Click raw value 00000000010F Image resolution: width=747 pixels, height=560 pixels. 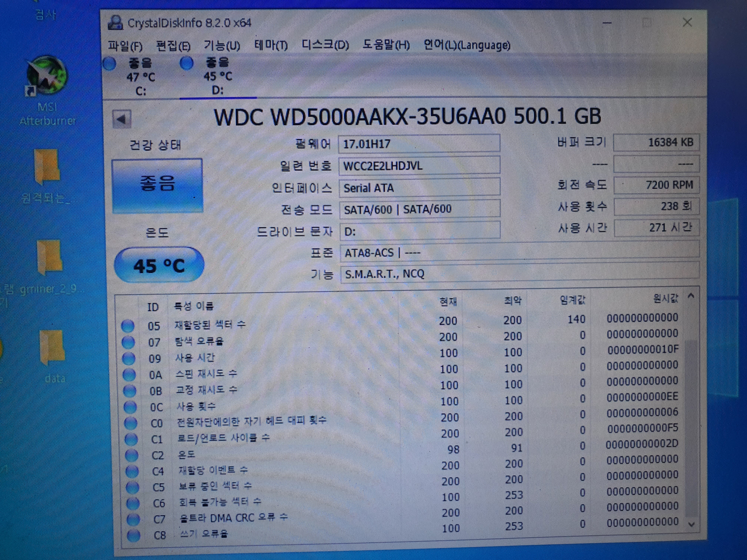tap(643, 350)
